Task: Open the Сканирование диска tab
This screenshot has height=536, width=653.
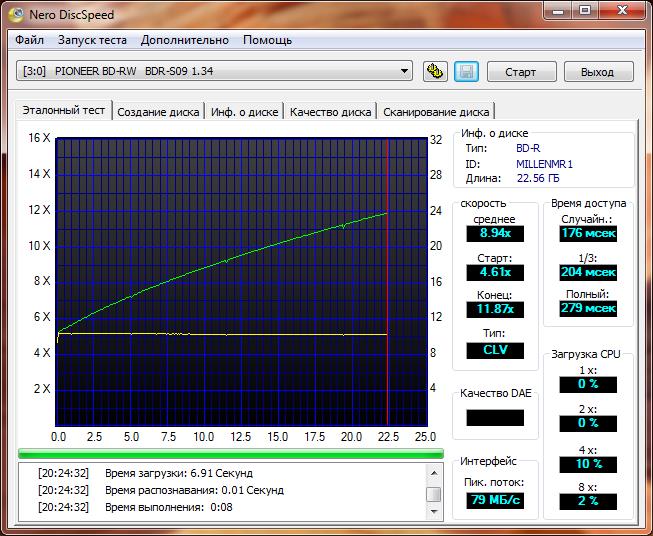Action: (436, 112)
